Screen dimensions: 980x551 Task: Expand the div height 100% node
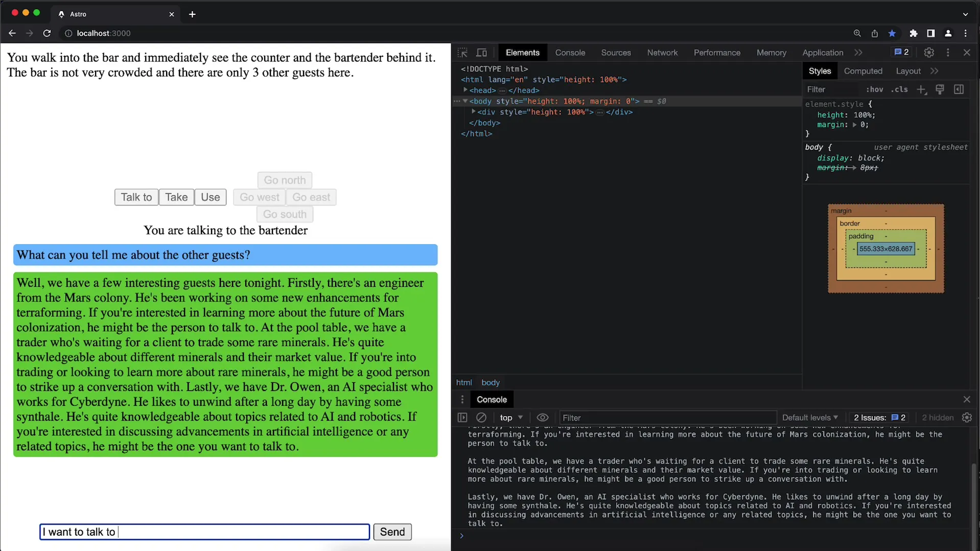[474, 111]
